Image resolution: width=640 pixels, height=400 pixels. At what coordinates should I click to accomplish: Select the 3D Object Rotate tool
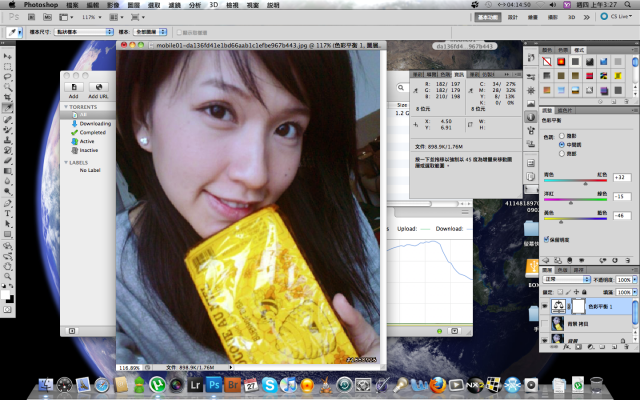(8, 246)
